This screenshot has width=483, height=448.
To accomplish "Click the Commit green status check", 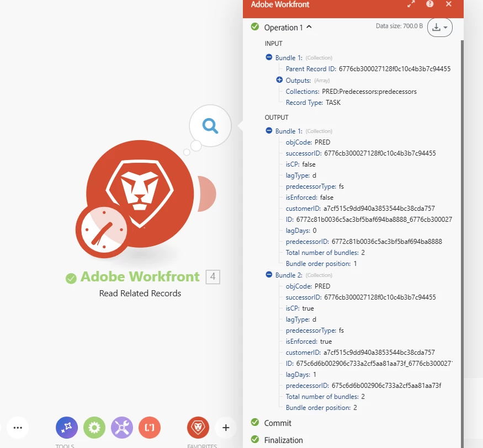I will (x=255, y=422).
